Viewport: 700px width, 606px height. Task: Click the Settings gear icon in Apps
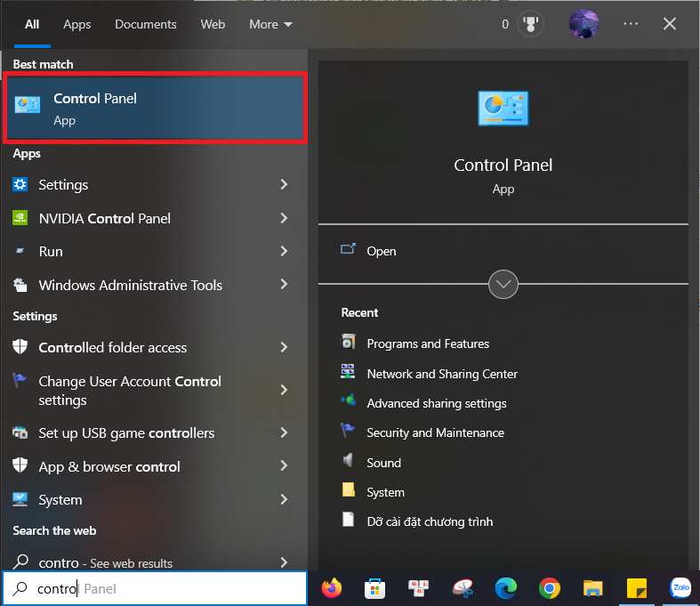click(x=20, y=184)
